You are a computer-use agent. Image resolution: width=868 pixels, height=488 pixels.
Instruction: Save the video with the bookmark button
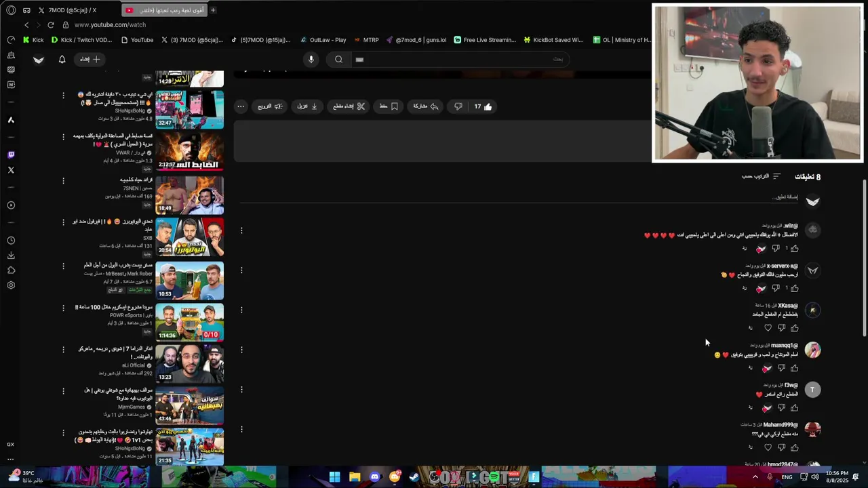(x=389, y=106)
